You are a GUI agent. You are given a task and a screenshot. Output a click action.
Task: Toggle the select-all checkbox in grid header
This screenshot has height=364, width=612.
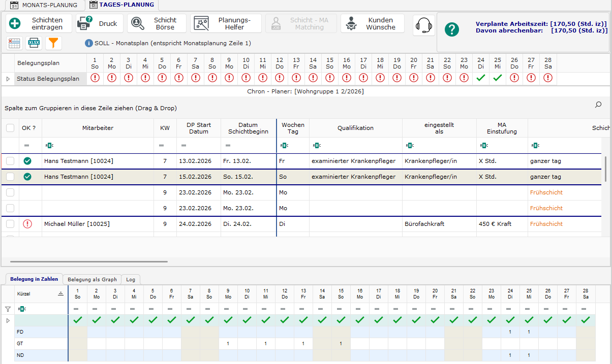coord(10,128)
